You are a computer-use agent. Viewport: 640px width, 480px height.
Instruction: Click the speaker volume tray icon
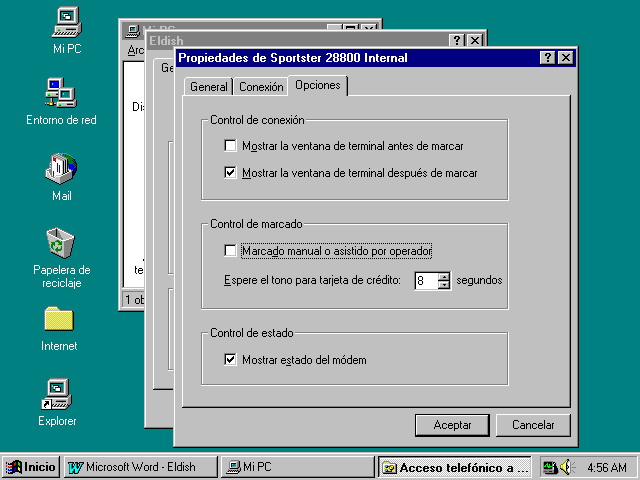(567, 467)
